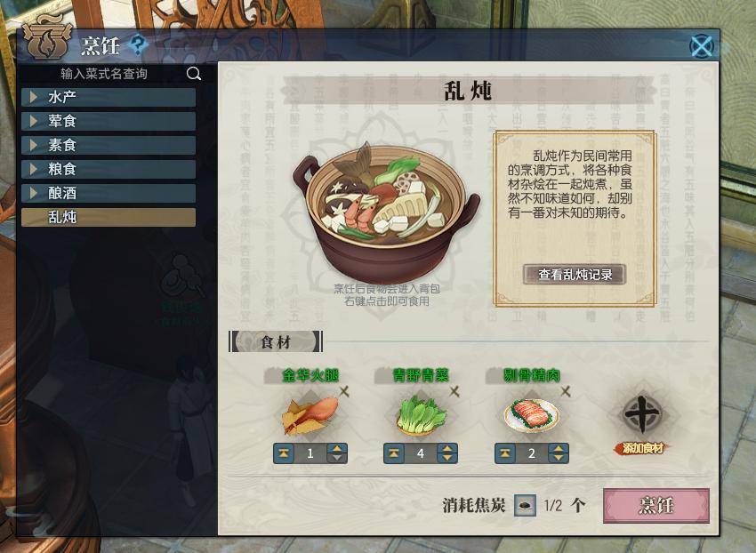Open the 粮食 category list

(109, 169)
